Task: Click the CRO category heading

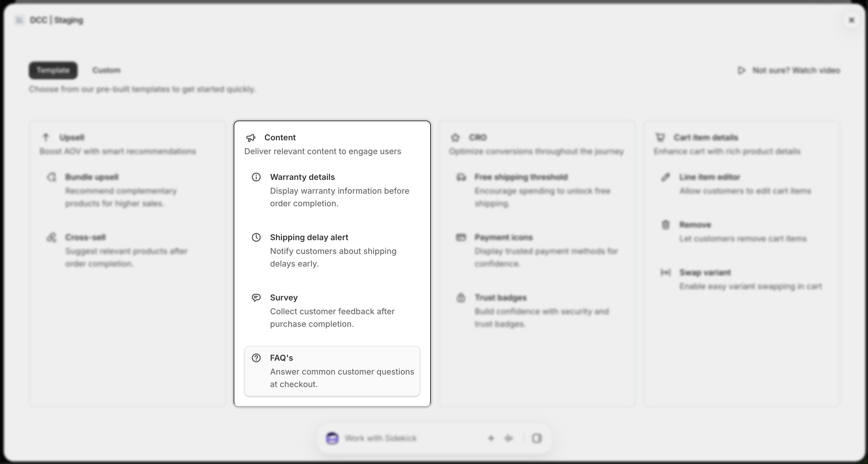Action: coord(478,138)
